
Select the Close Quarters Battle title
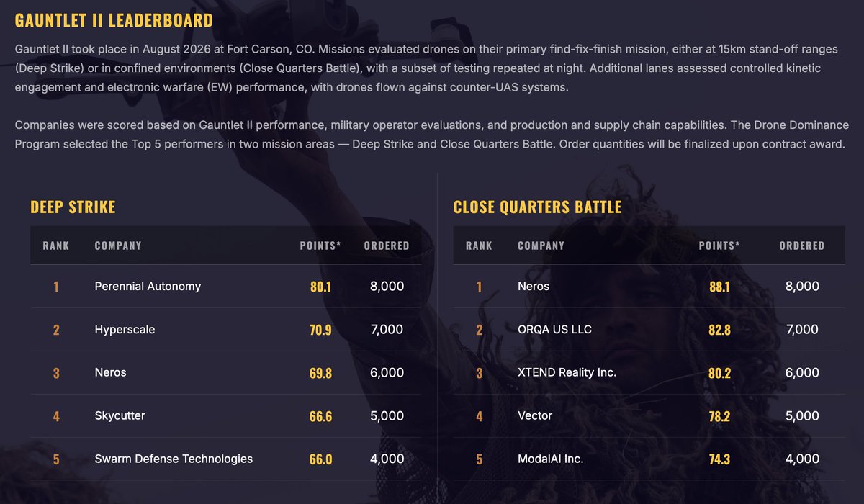coord(537,207)
